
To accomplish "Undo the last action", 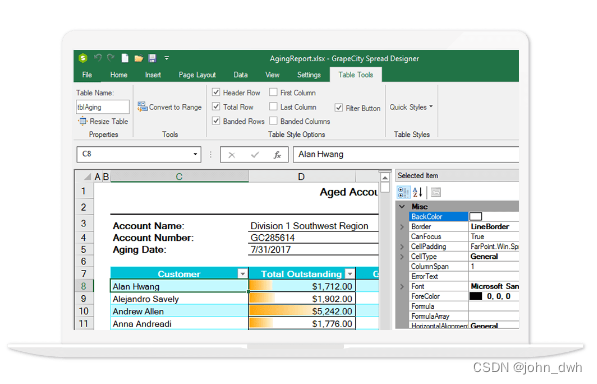I will tap(97, 58).
